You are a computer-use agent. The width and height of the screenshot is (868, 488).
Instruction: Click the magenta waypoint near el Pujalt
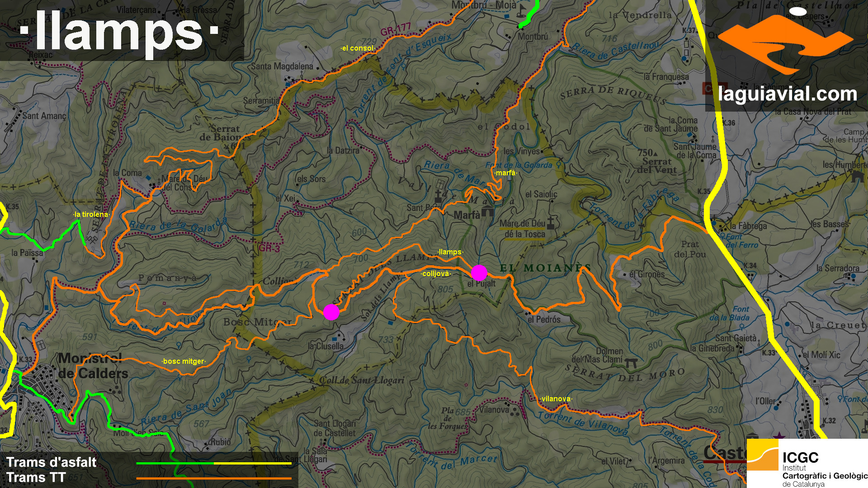[x=479, y=273]
